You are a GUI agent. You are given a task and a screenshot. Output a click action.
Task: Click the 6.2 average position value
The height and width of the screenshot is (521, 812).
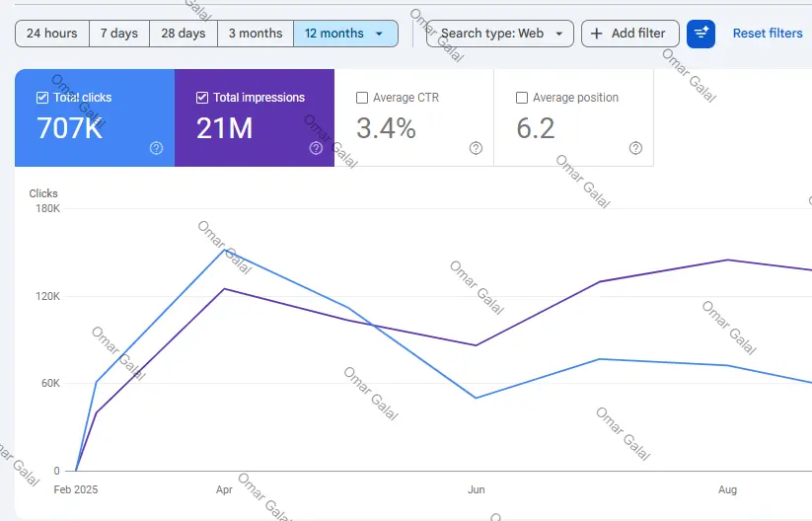[536, 128]
